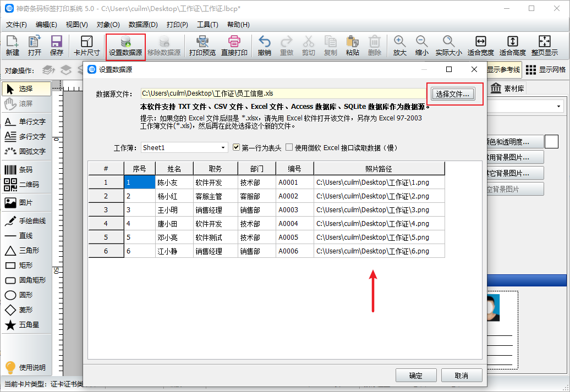Viewport: 570px width, 392px height.
Task: Click cell A0003 in the table
Action: 294,210
